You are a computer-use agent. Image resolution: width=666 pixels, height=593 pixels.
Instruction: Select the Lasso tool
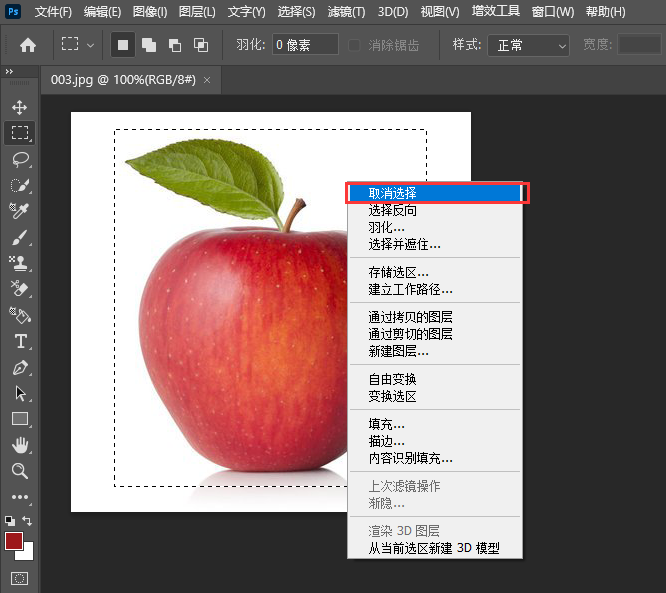(20, 159)
